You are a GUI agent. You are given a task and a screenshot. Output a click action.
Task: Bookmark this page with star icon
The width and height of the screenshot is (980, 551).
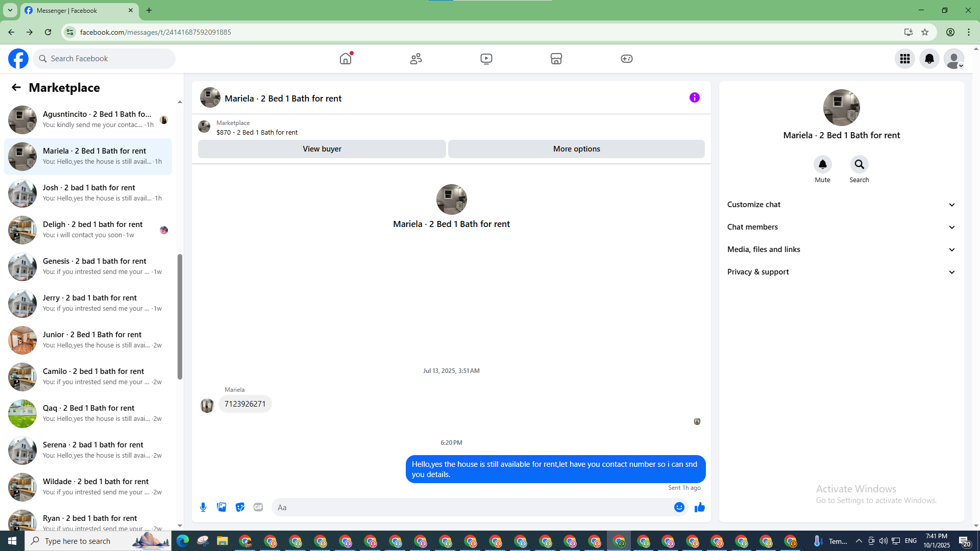[x=925, y=32]
